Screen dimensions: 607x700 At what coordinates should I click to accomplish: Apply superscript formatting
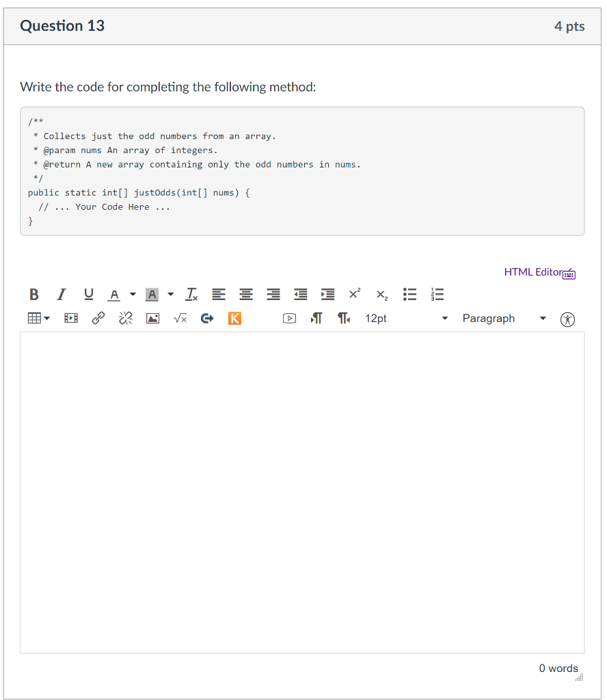tap(353, 294)
